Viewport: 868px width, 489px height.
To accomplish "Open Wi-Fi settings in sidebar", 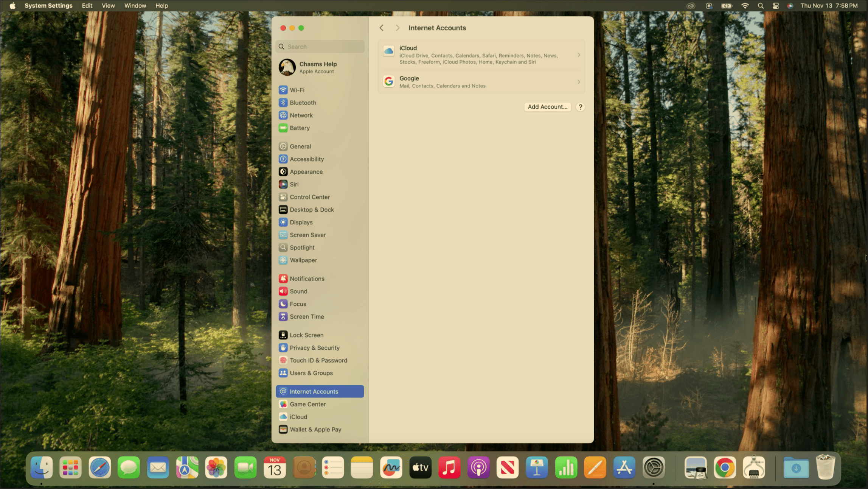I will [x=297, y=90].
